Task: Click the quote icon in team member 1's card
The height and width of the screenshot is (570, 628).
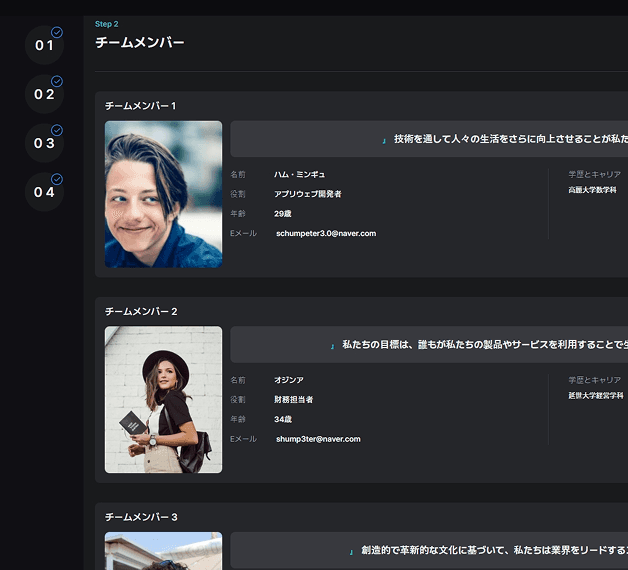Action: (384, 141)
